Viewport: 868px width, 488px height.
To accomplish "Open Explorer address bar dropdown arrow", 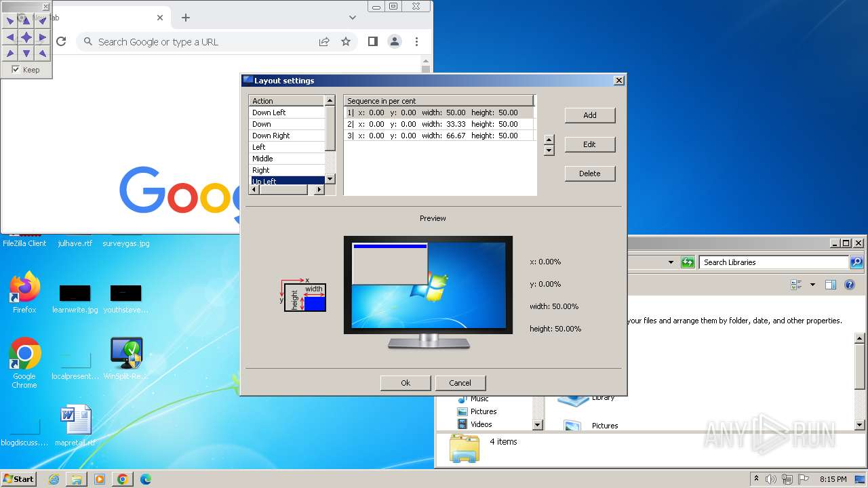I will coord(671,262).
